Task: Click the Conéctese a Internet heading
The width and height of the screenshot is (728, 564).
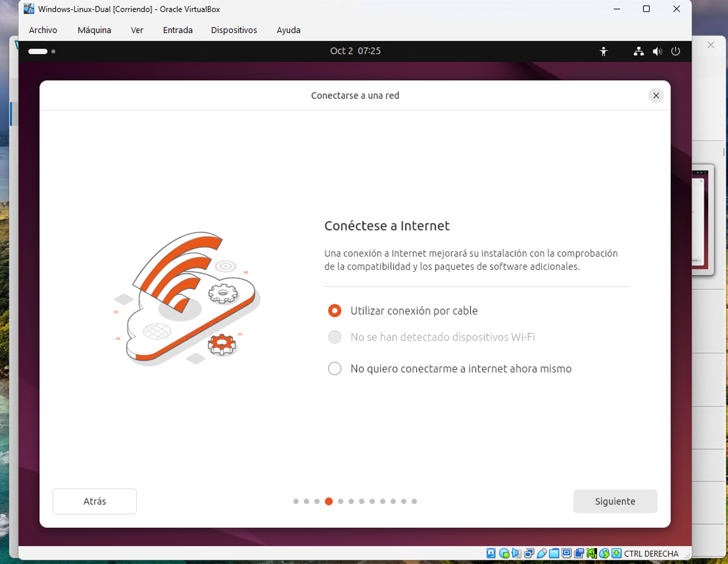Action: 387,226
